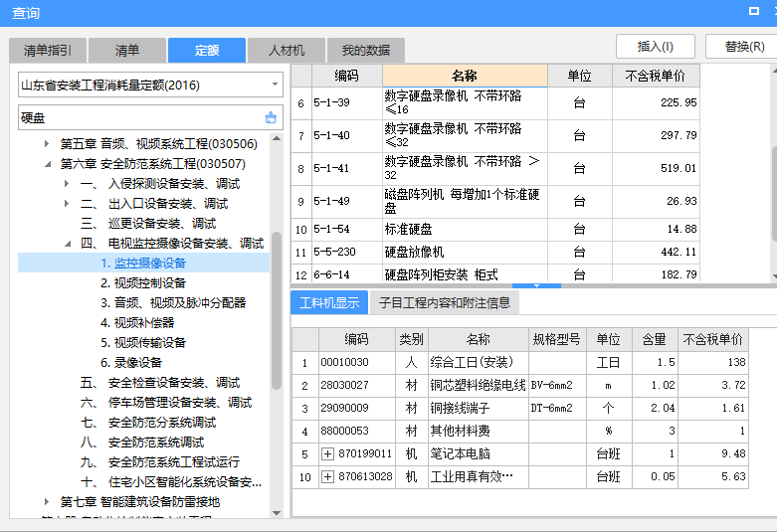
Task: Click the 铜芯塑料绝缘电线 material row
Action: click(519, 385)
